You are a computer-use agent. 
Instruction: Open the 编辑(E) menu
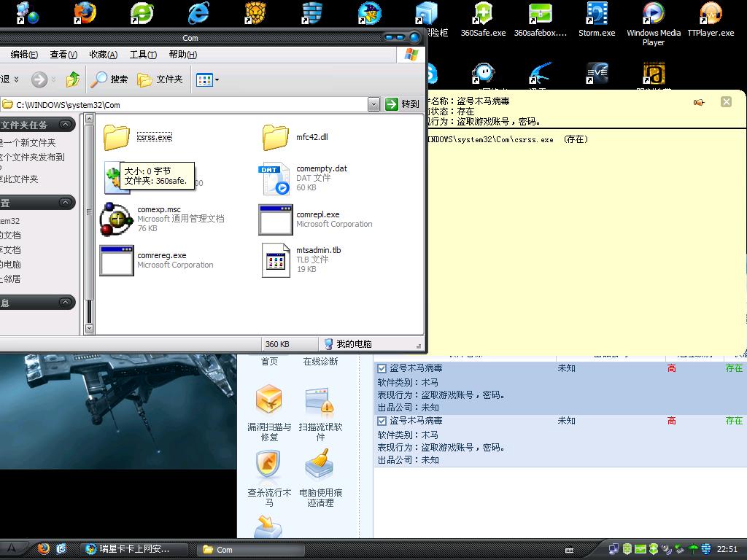[x=24, y=55]
